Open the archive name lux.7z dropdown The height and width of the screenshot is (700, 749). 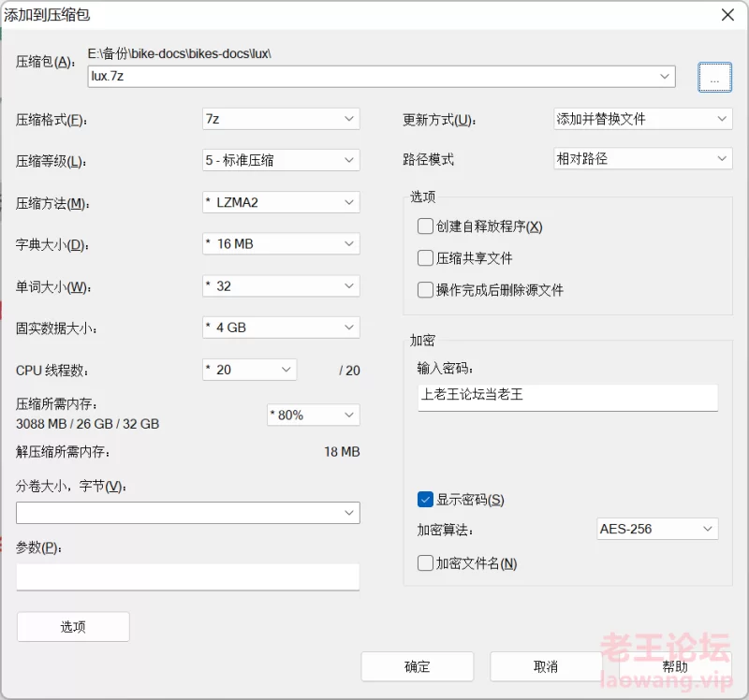(x=664, y=77)
